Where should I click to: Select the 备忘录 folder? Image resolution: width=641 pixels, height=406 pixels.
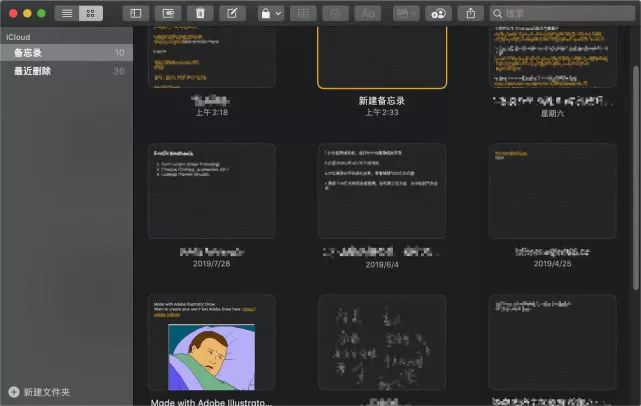67,53
